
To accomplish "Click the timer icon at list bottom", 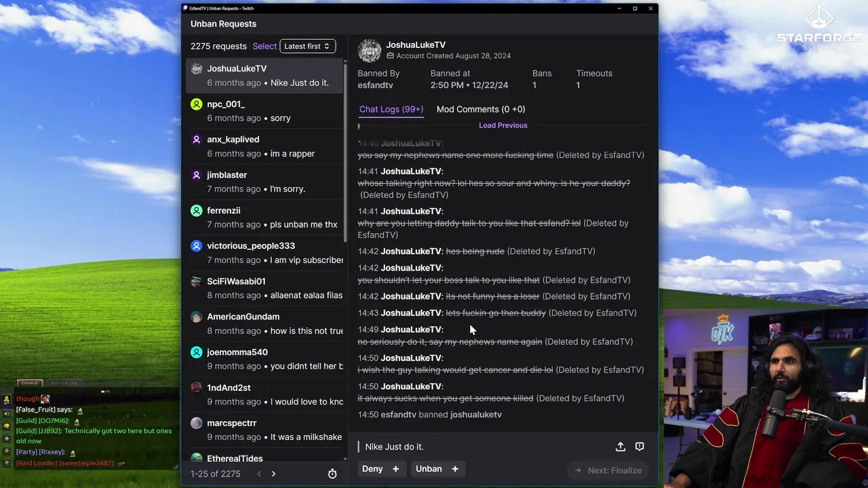I will (x=332, y=474).
